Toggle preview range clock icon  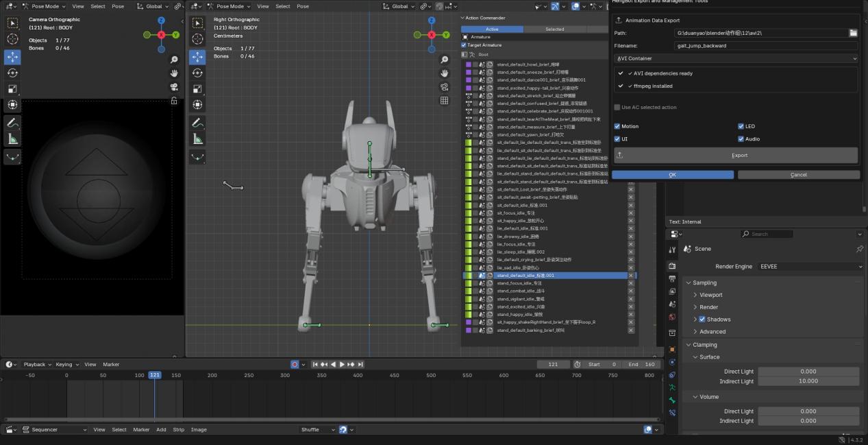coord(577,364)
